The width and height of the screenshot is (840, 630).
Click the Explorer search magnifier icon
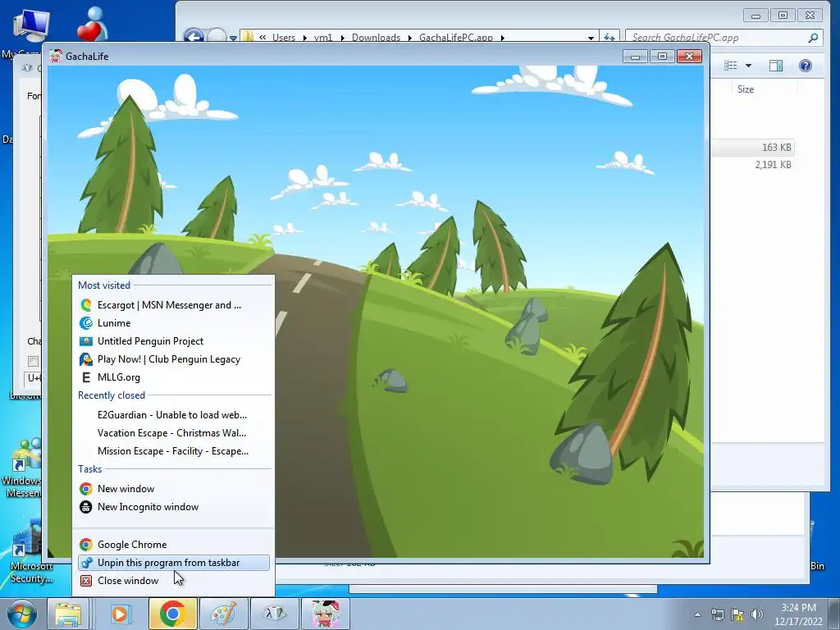[813, 38]
